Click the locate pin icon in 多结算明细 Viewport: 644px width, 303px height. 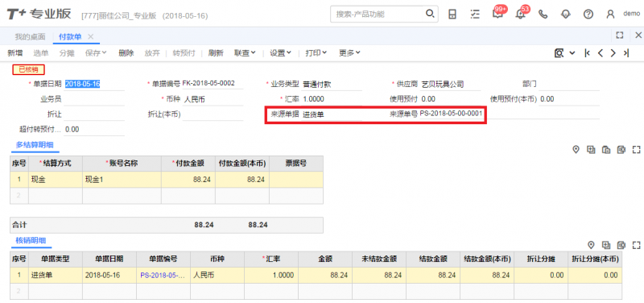click(x=576, y=150)
